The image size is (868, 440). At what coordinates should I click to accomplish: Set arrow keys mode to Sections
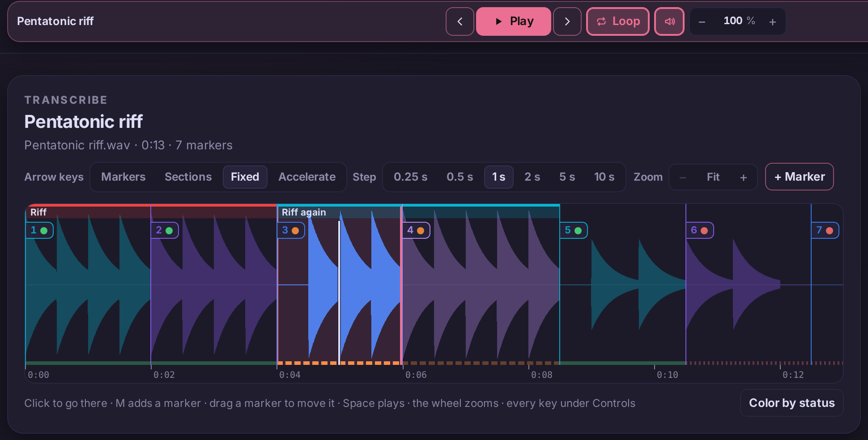pos(188,177)
